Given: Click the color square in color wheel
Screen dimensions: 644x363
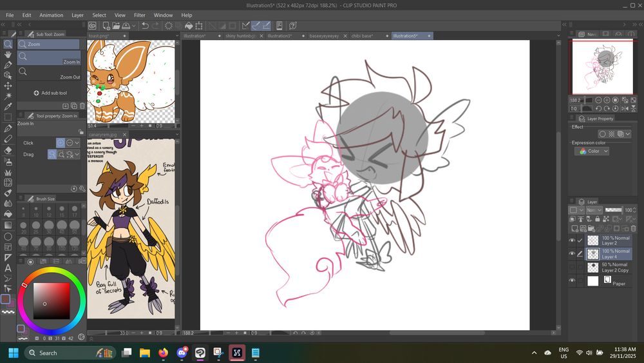Looking at the screenshot, I should pyautogui.click(x=52, y=301).
